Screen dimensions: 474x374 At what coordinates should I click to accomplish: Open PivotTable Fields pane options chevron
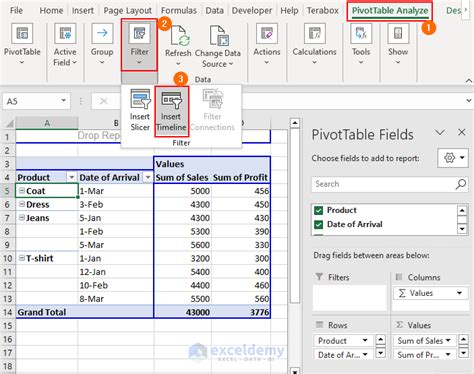pyautogui.click(x=440, y=132)
